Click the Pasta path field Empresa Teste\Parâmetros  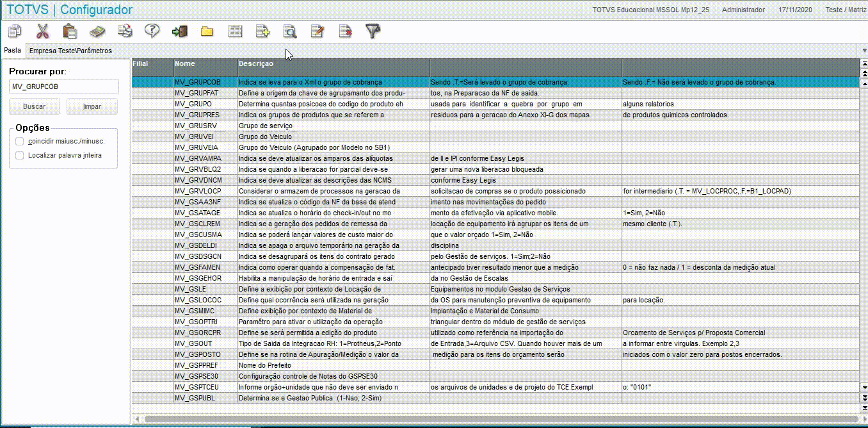442,50
